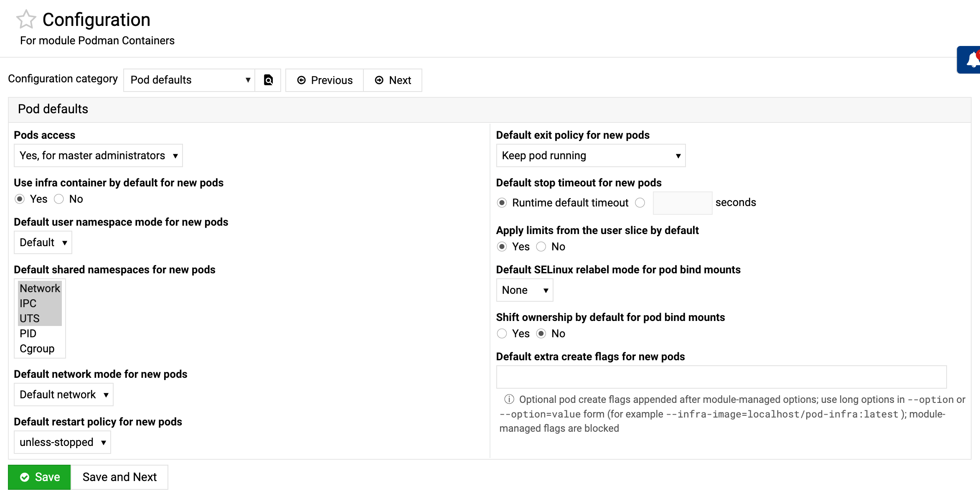Select No for the infra container default
The height and width of the screenshot is (499, 980).
point(59,199)
